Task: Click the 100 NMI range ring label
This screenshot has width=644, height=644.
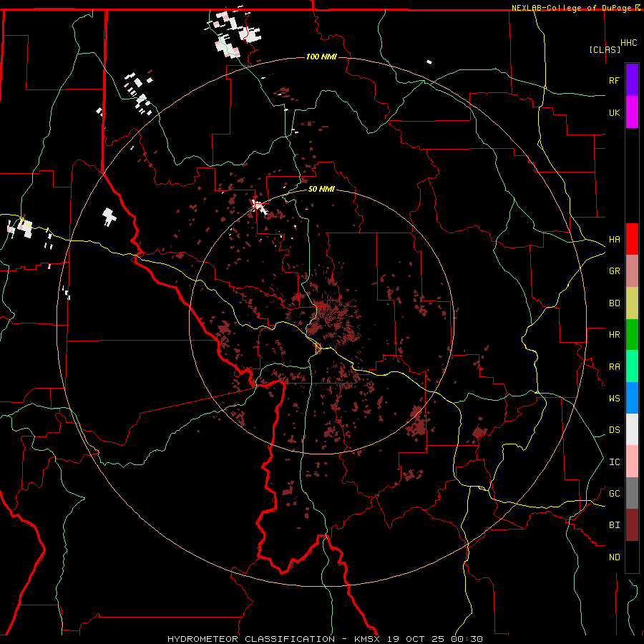Action: pos(321,57)
